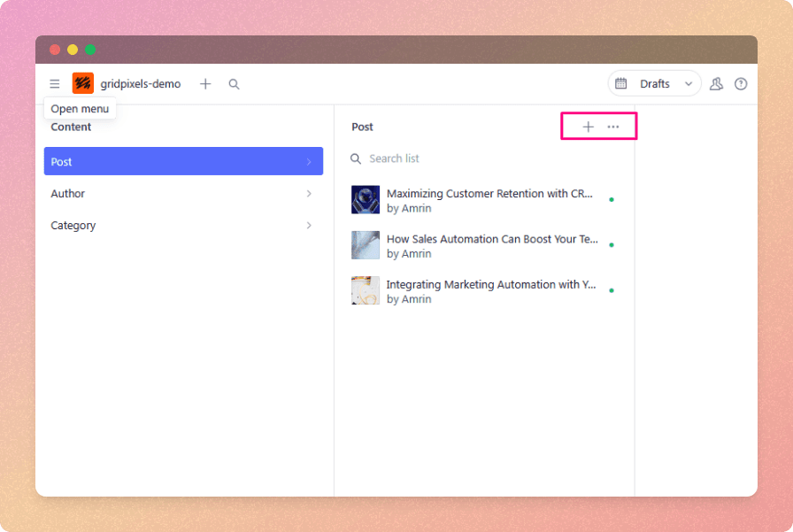This screenshot has width=793, height=532.
Task: Open the Maximizing Customer Retention post
Action: pos(489,200)
